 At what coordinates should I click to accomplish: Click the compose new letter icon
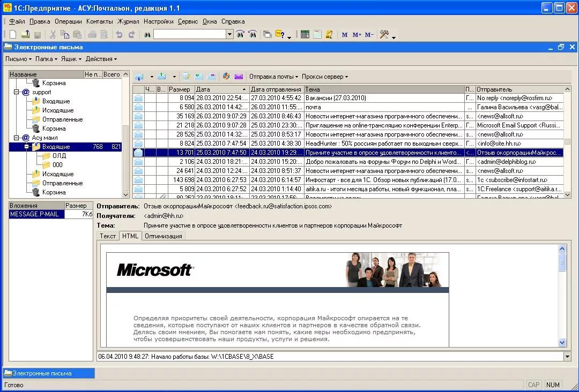[187, 77]
